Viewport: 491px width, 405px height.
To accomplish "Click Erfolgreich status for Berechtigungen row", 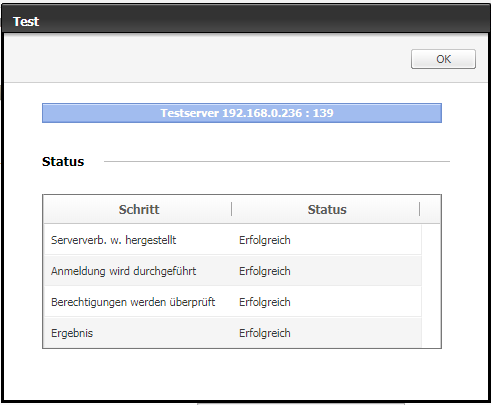I will click(265, 302).
